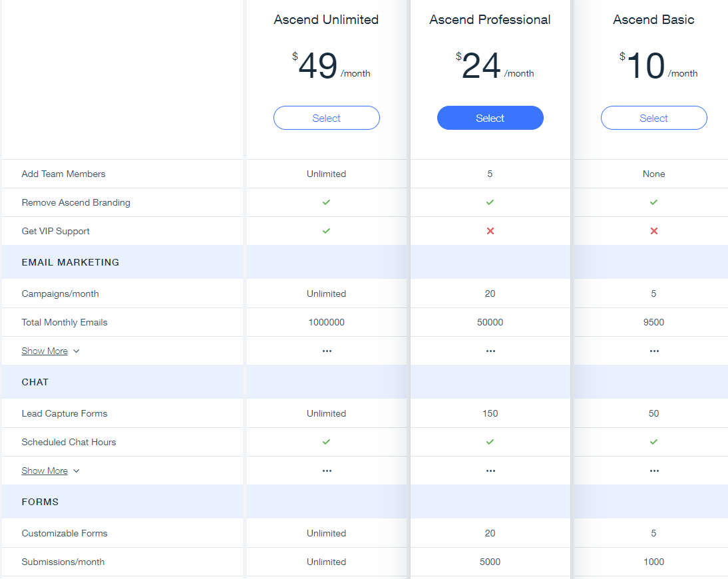Click the Scheduled Chat Hours row label
The height and width of the screenshot is (579, 728).
69,442
